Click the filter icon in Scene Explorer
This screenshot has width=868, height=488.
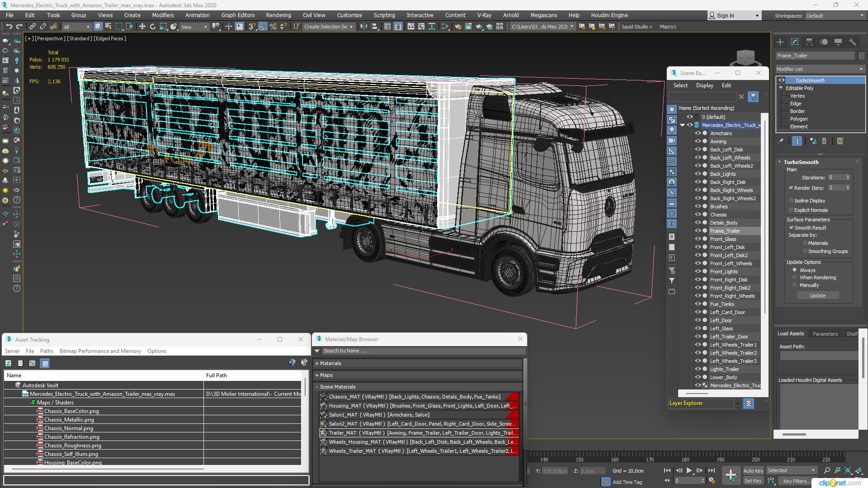pos(753,97)
